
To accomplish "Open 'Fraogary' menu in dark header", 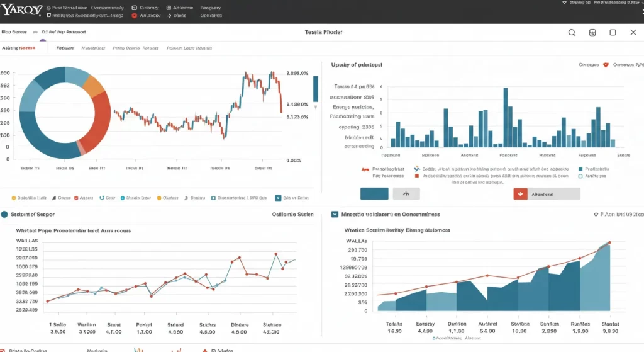I will 210,8.
